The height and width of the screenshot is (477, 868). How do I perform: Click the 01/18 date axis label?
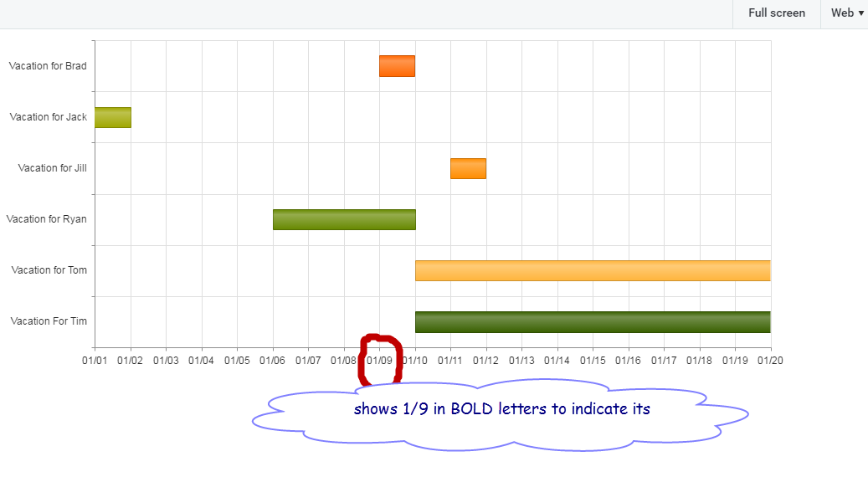click(x=699, y=361)
